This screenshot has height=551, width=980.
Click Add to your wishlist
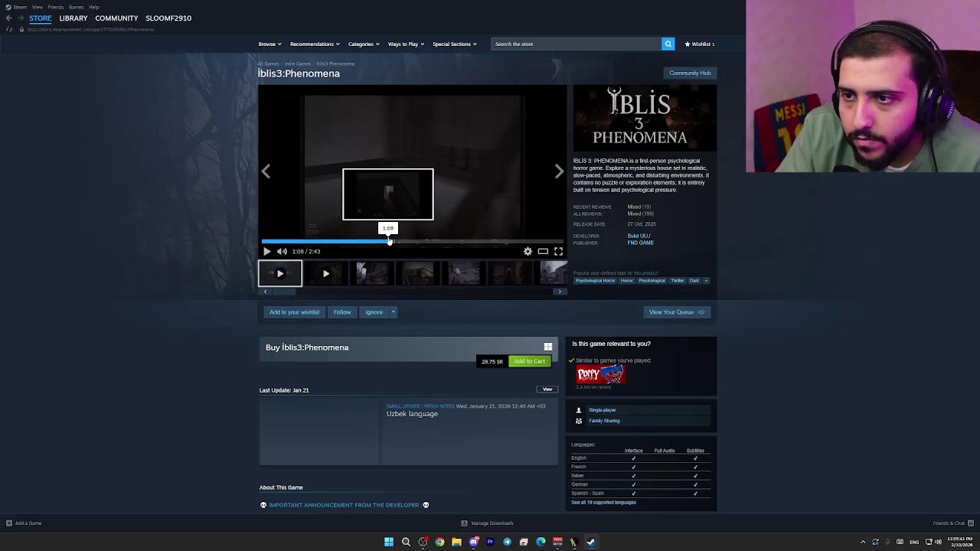294,312
